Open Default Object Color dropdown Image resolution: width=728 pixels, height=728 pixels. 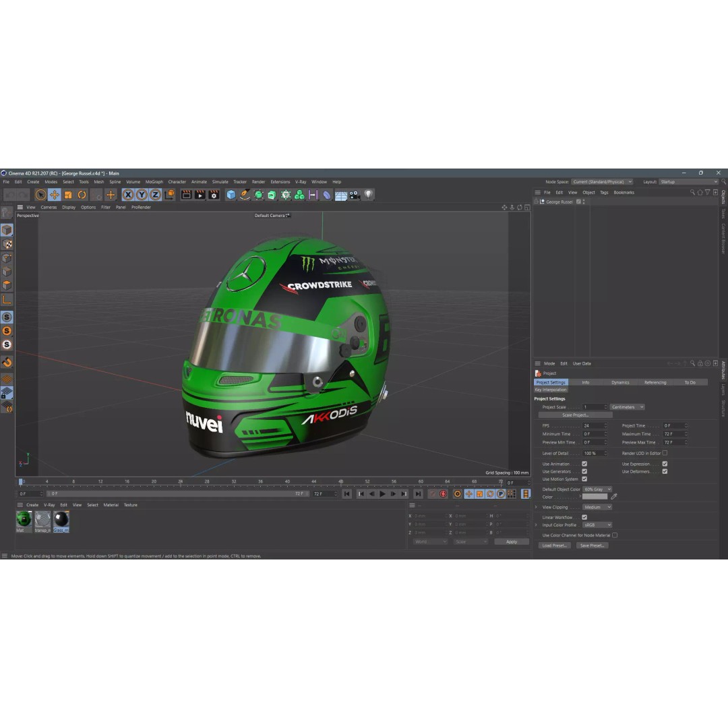point(597,489)
